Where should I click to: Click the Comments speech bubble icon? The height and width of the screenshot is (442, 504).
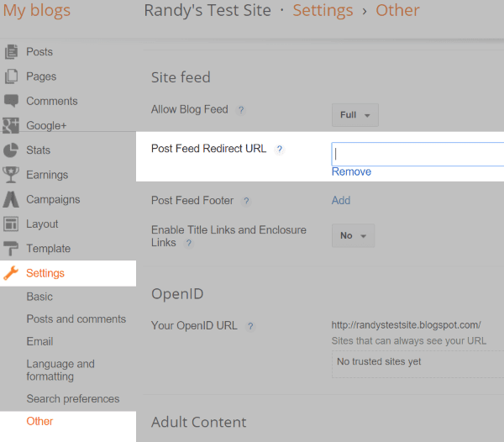point(11,101)
